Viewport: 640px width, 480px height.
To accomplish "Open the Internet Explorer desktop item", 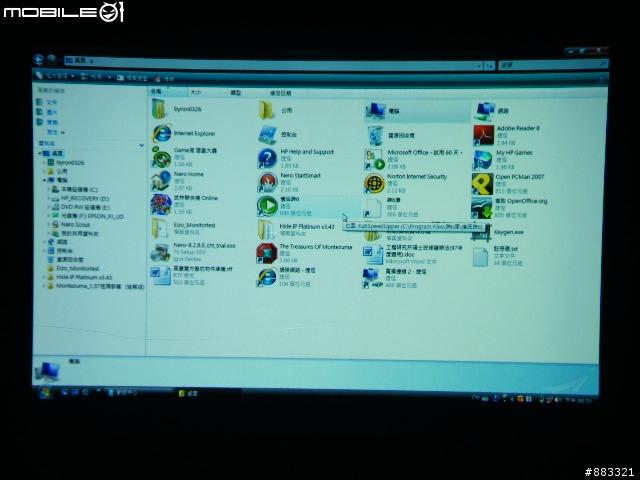I will pyautogui.click(x=184, y=133).
